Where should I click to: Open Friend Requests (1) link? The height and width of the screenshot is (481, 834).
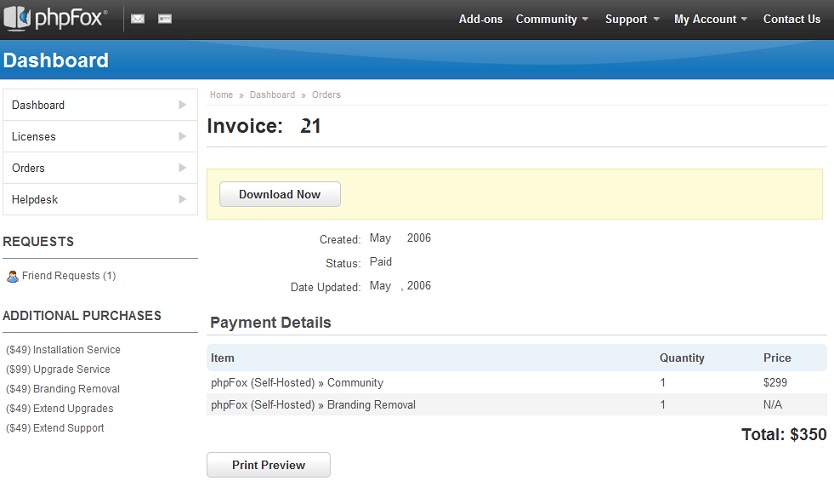(x=69, y=276)
